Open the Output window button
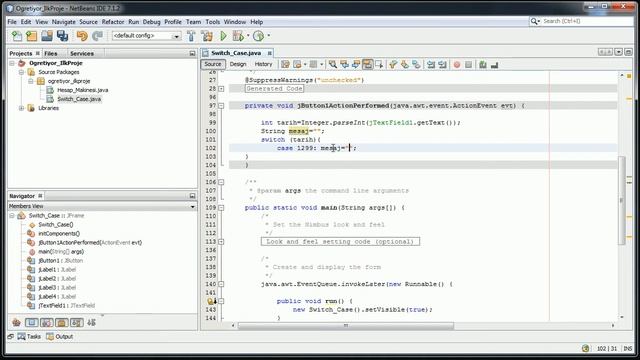The height and width of the screenshot is (360, 640). pos(60,337)
